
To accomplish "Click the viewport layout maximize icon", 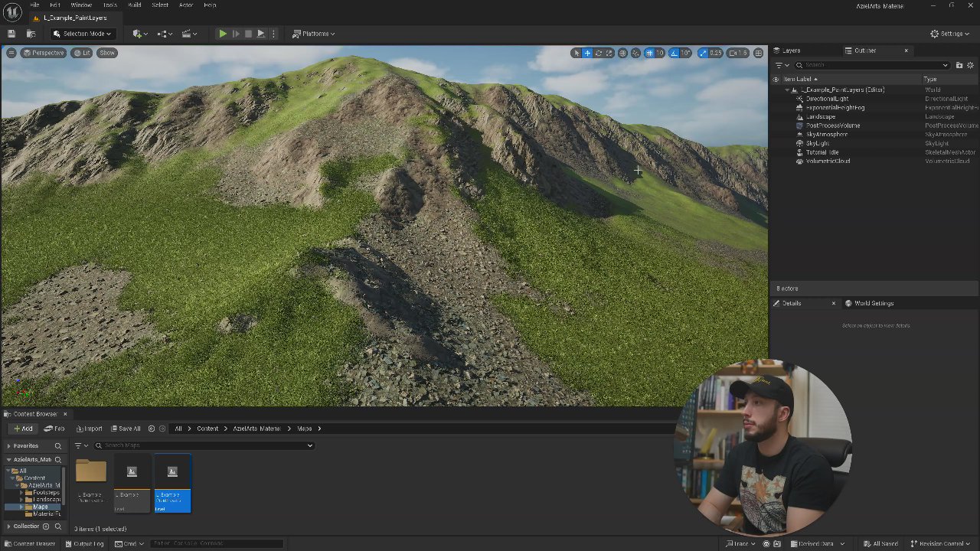I will tap(758, 53).
